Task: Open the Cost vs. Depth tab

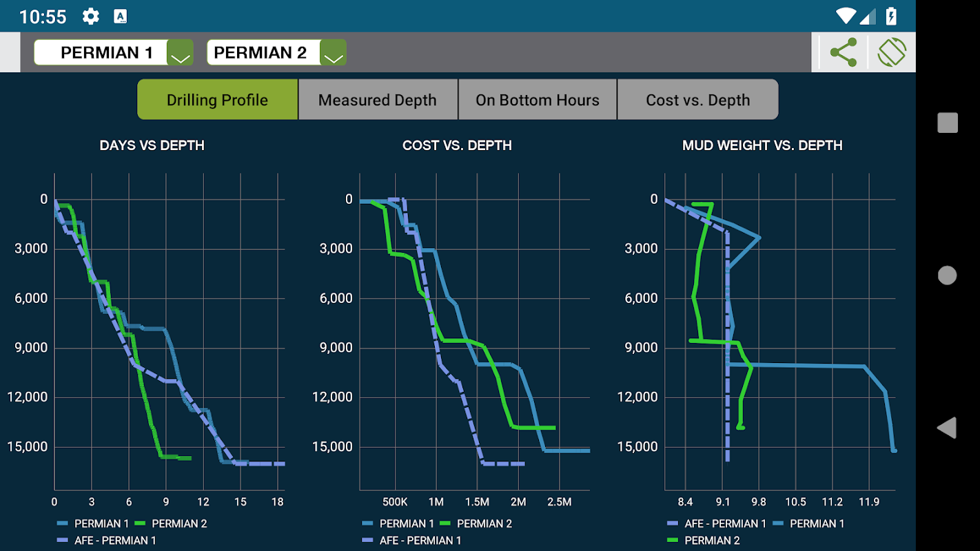Action: point(698,100)
